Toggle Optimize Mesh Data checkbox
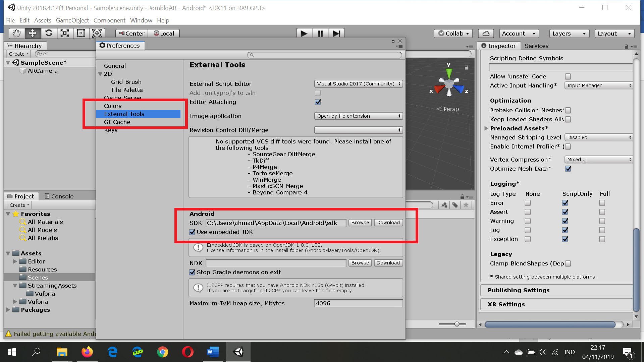This screenshot has width=644, height=362. tap(568, 169)
